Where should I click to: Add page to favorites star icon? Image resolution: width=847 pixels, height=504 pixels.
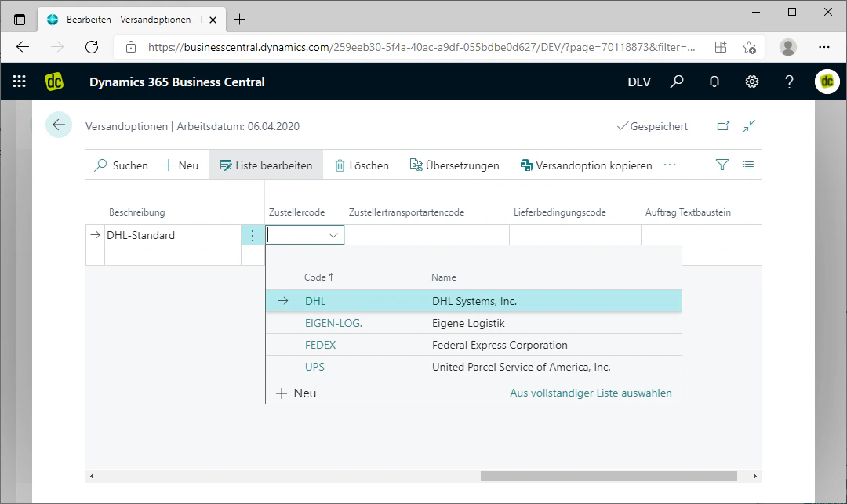[x=749, y=47]
